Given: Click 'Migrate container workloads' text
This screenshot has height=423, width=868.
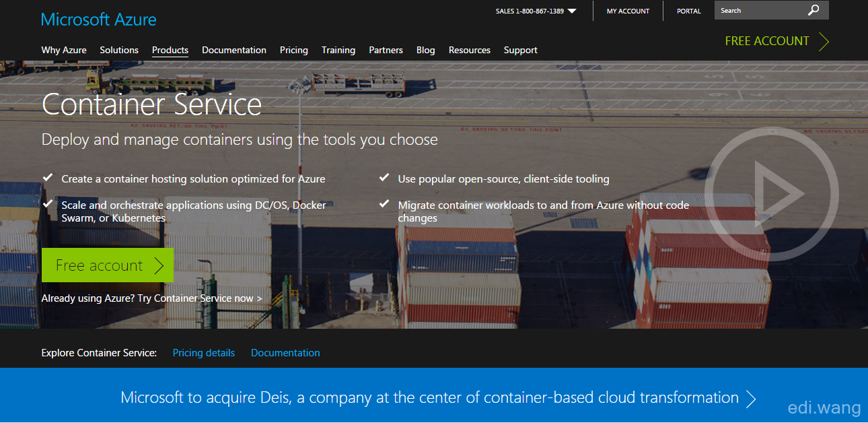Looking at the screenshot, I should tap(544, 211).
